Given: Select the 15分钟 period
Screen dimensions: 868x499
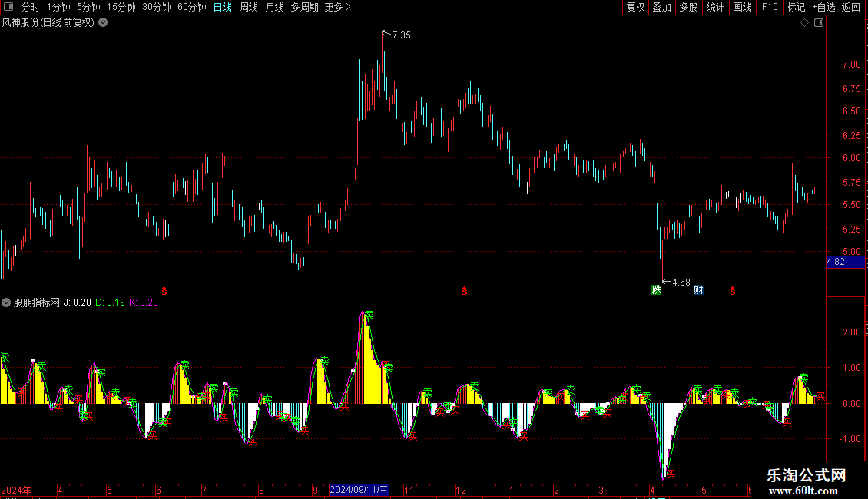Looking at the screenshot, I should click(x=121, y=7).
